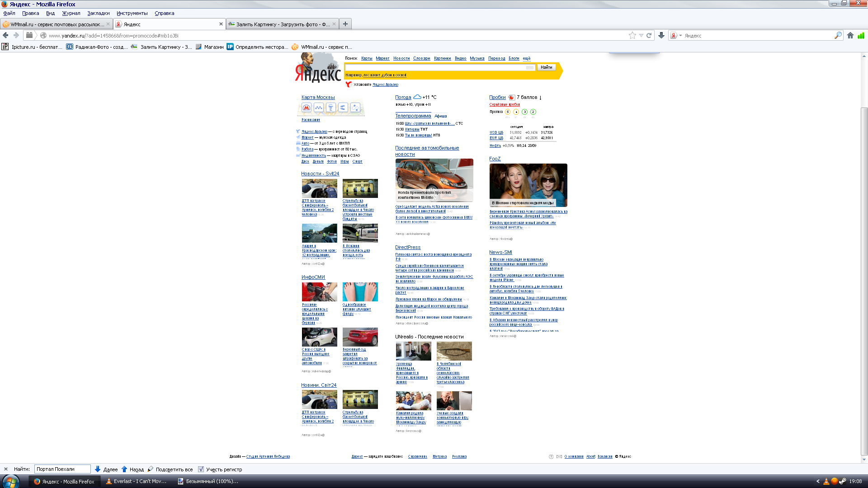
Task: Find previous with the Назад arrow
Action: click(x=132, y=469)
